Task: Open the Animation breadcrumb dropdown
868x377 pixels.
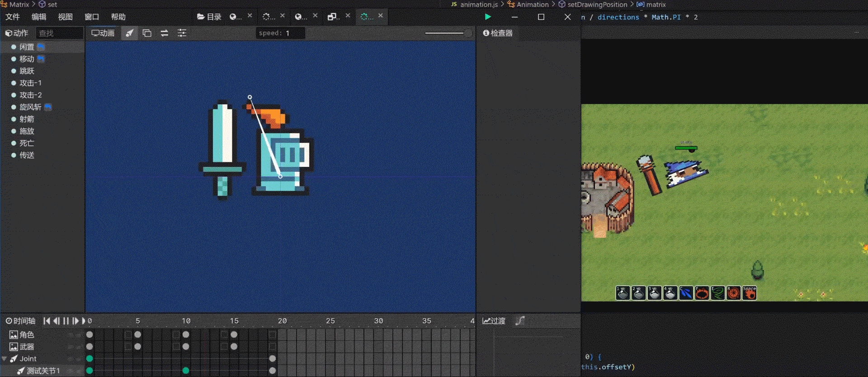Action: tap(532, 5)
